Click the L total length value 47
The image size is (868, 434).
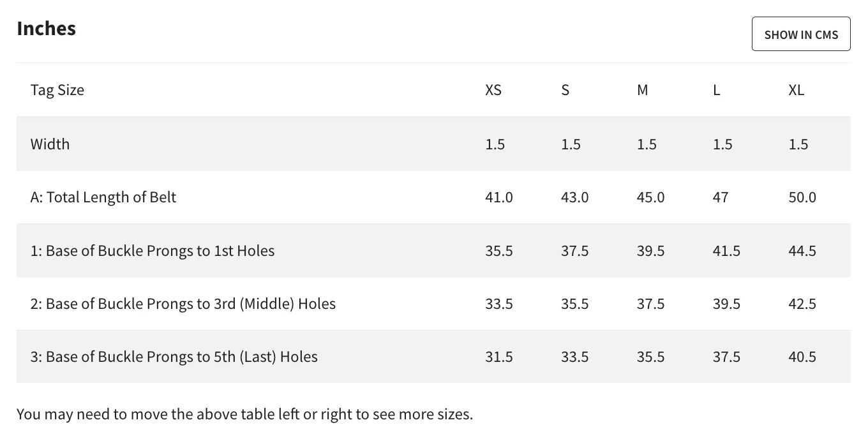(721, 197)
